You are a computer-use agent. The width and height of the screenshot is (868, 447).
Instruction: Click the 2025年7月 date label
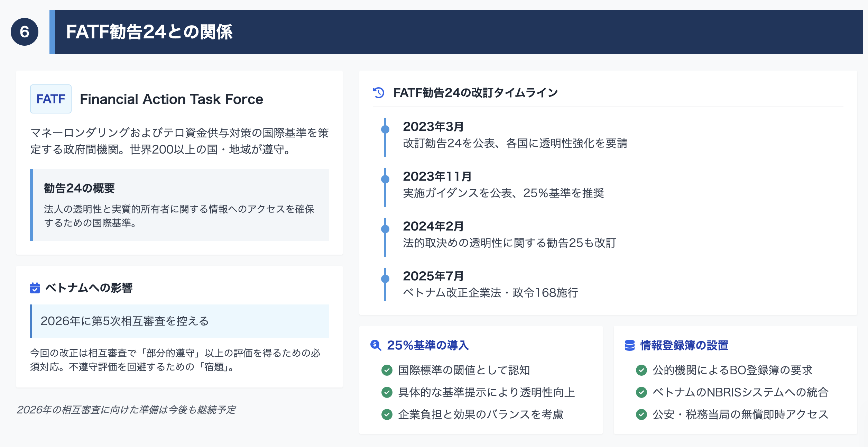click(433, 276)
